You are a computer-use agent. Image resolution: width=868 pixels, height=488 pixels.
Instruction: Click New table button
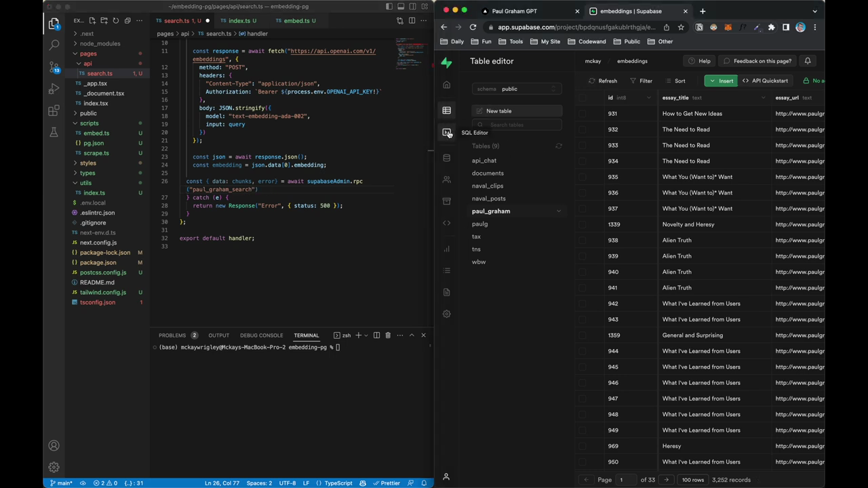(517, 110)
